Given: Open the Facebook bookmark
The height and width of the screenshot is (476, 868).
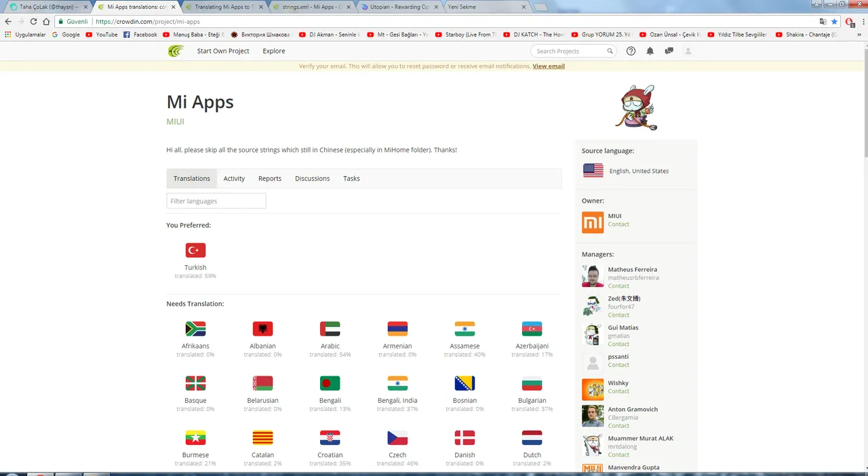Looking at the screenshot, I should (x=140, y=35).
